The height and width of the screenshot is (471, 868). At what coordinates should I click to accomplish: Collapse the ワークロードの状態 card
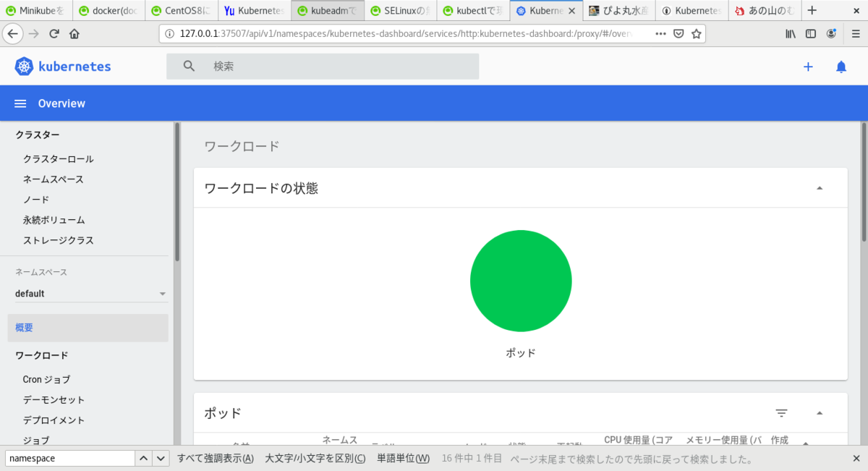coord(820,188)
